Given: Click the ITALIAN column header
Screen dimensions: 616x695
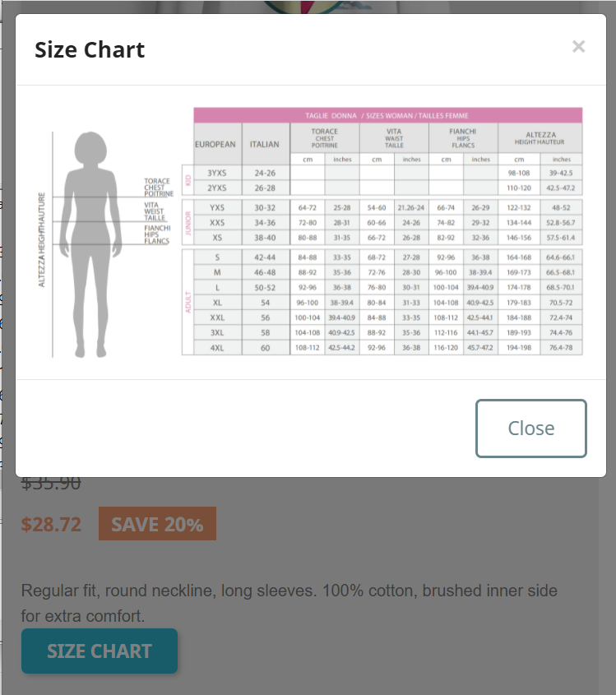Looking at the screenshot, I should click(x=265, y=145).
